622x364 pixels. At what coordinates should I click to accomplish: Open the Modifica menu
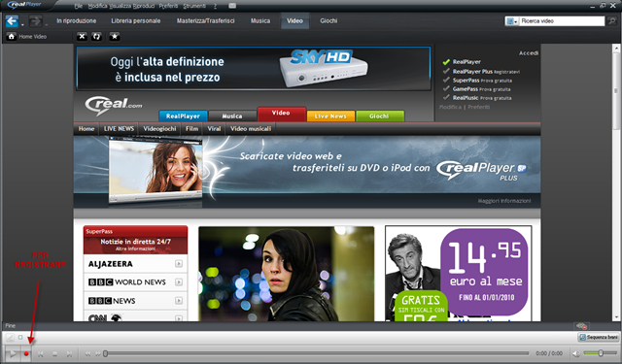click(x=97, y=6)
